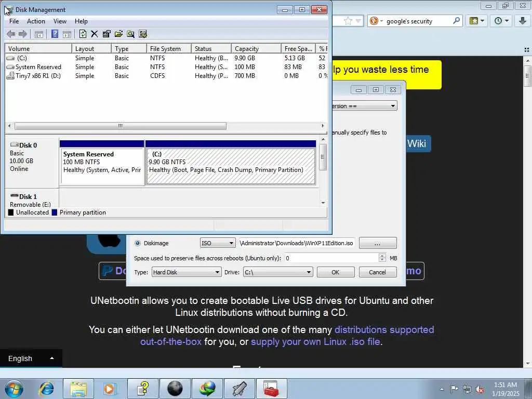Open the View menu

coord(60,21)
